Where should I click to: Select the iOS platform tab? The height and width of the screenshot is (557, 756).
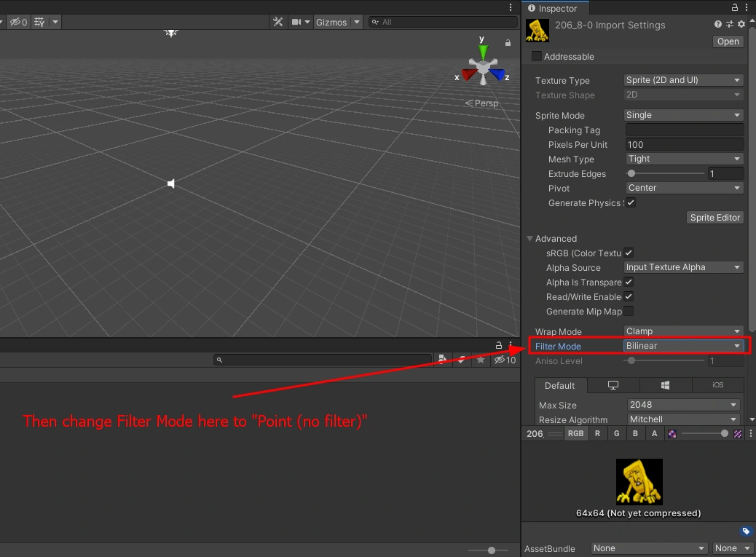pyautogui.click(x=718, y=385)
